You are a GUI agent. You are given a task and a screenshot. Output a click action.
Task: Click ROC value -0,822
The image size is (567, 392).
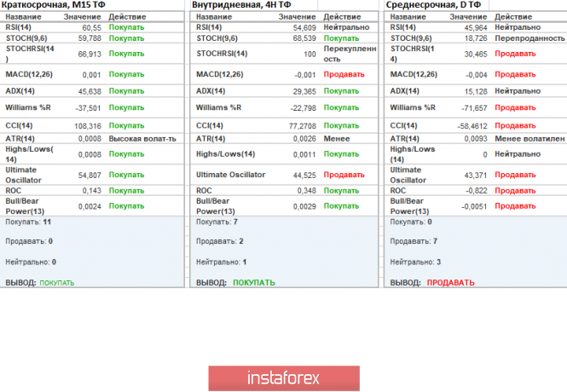pyautogui.click(x=477, y=191)
